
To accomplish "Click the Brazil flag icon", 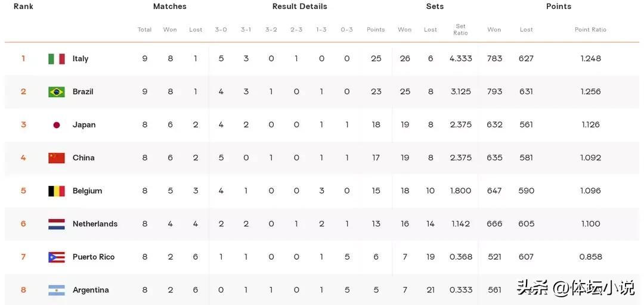I will pos(56,92).
